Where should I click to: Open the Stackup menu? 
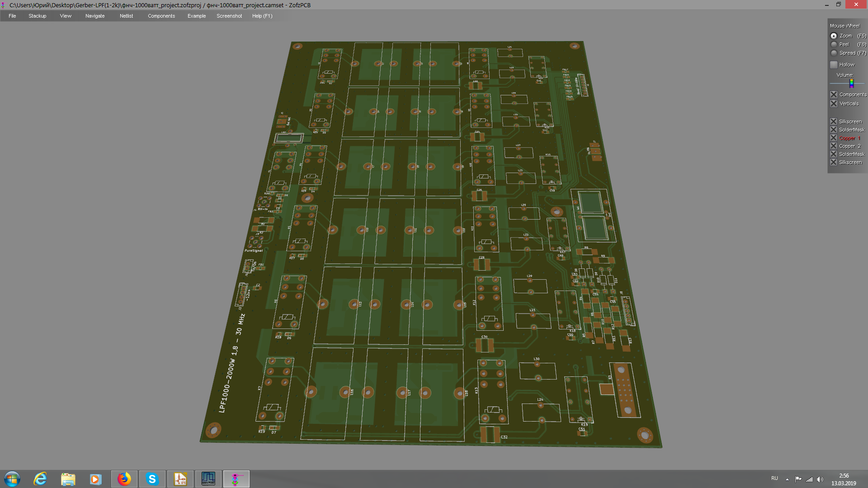38,16
